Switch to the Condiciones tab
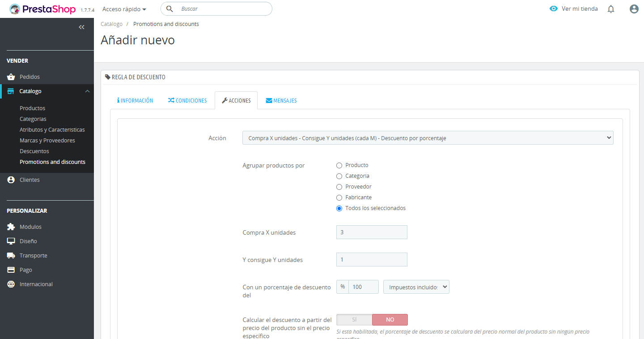Viewport: 644px width, 339px height. tap(187, 101)
